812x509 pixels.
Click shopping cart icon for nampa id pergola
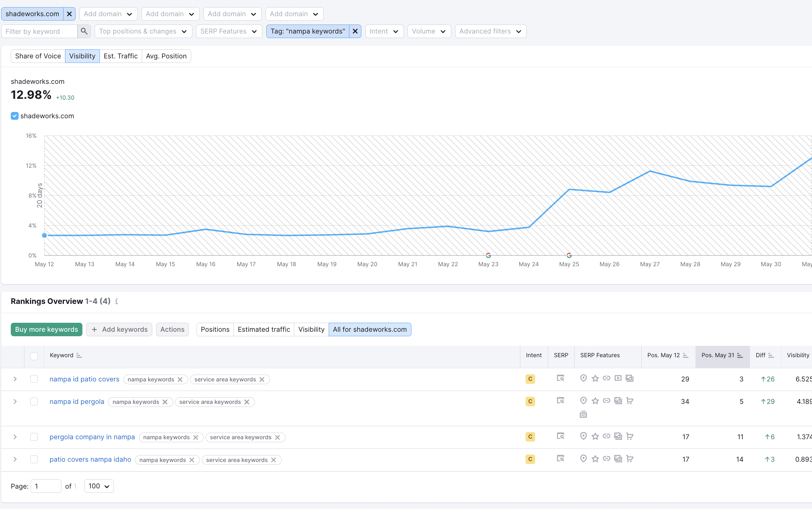[630, 401]
